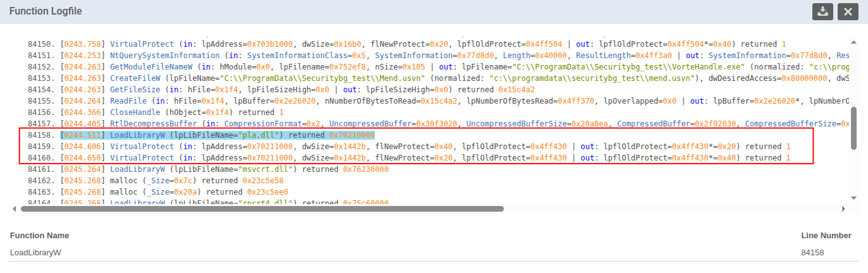Screen dimensions: 868x273
Task: Select line 84152 GetModuleFileNameW
Action: tap(439, 68)
